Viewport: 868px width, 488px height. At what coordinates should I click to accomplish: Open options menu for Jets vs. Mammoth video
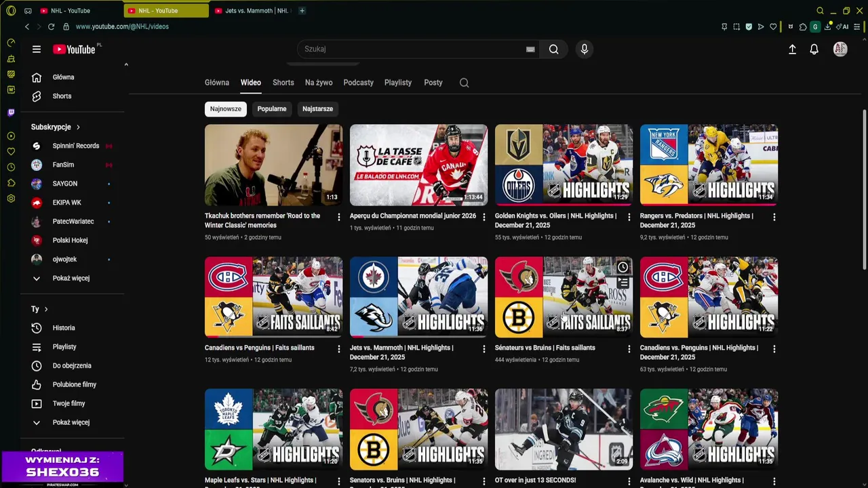point(484,349)
